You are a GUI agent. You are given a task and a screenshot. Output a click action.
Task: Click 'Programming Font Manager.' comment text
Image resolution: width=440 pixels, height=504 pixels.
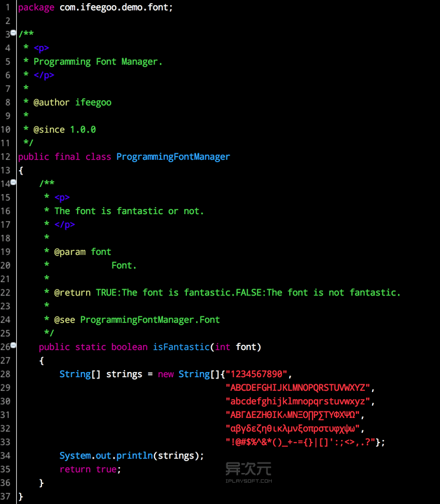coord(98,61)
